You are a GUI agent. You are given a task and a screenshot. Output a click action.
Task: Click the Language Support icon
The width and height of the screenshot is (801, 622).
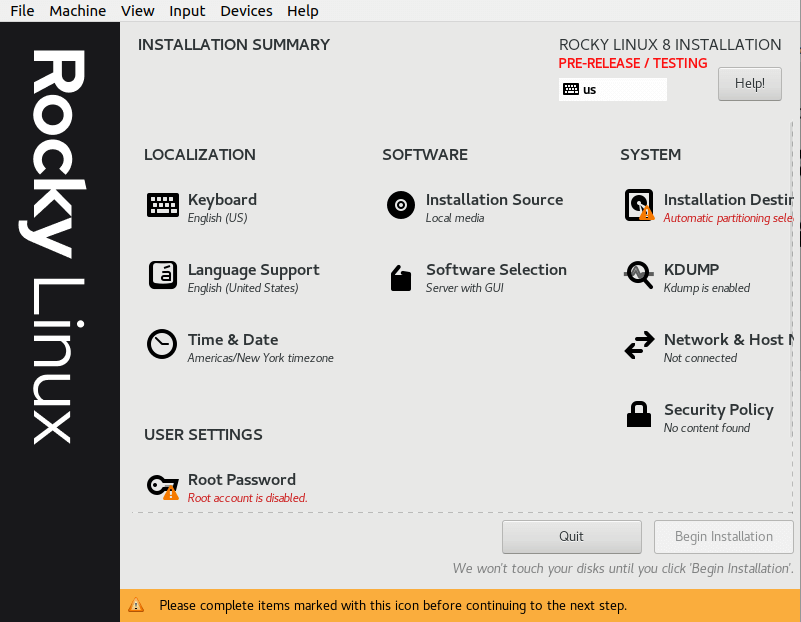(162, 275)
